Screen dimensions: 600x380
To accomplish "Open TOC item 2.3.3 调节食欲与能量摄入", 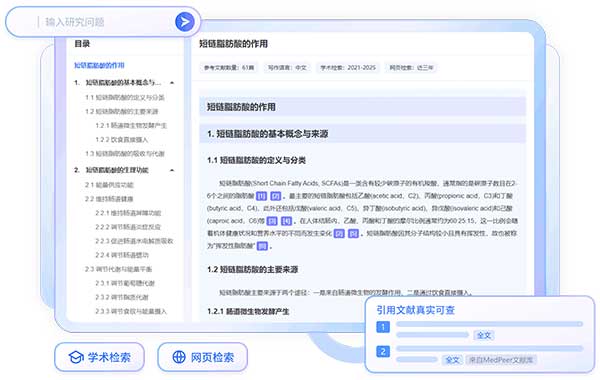I will pyautogui.click(x=131, y=311).
